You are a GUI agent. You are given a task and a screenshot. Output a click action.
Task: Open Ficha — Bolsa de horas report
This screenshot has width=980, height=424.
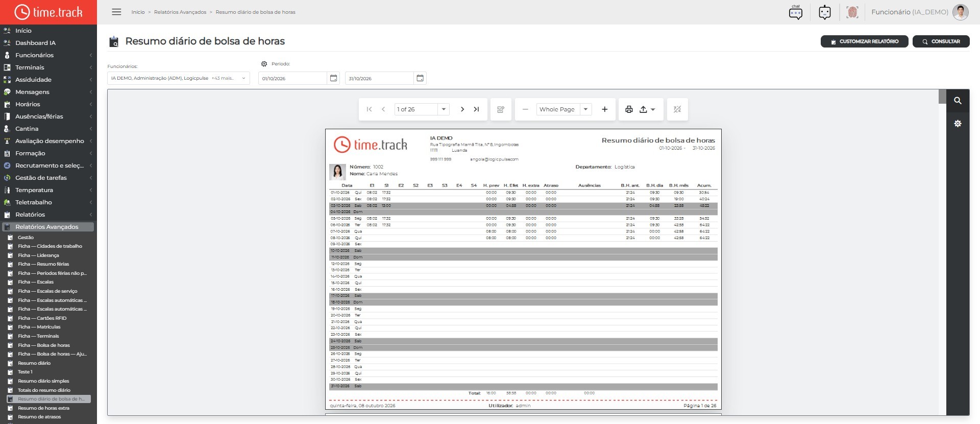(44, 345)
